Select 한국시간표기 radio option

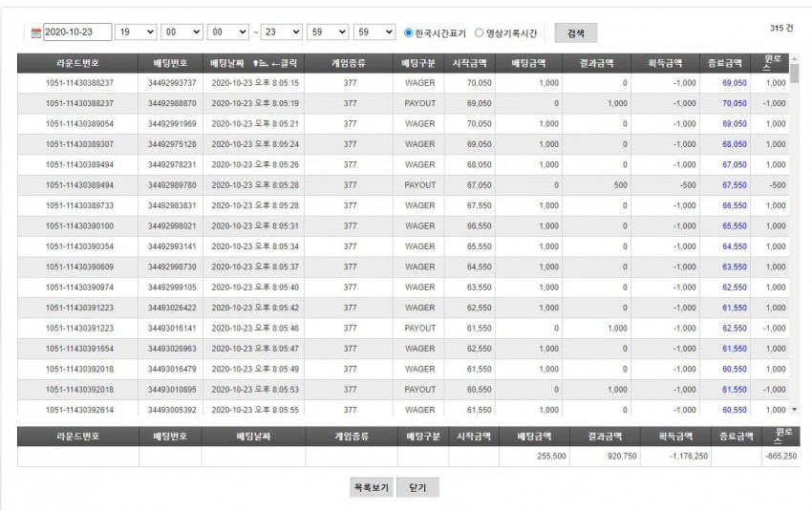pyautogui.click(x=408, y=32)
